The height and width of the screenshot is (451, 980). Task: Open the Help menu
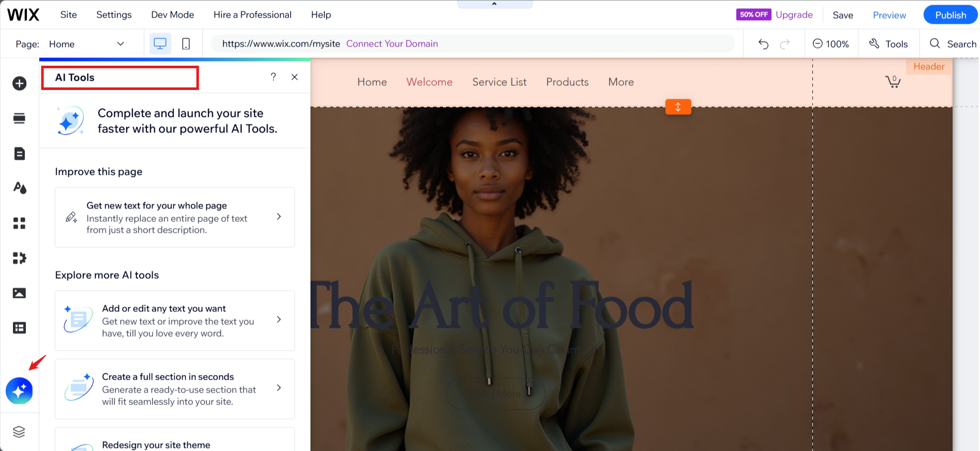[321, 15]
